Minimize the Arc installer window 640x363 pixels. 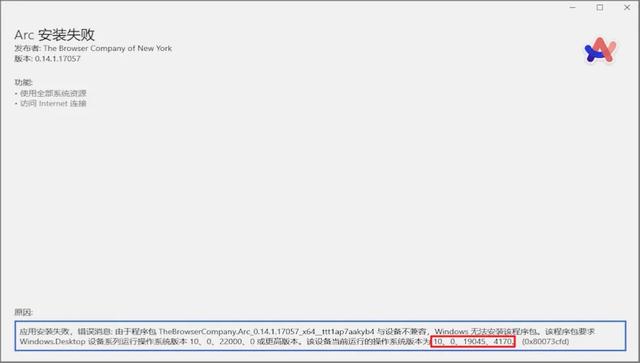click(x=573, y=7)
